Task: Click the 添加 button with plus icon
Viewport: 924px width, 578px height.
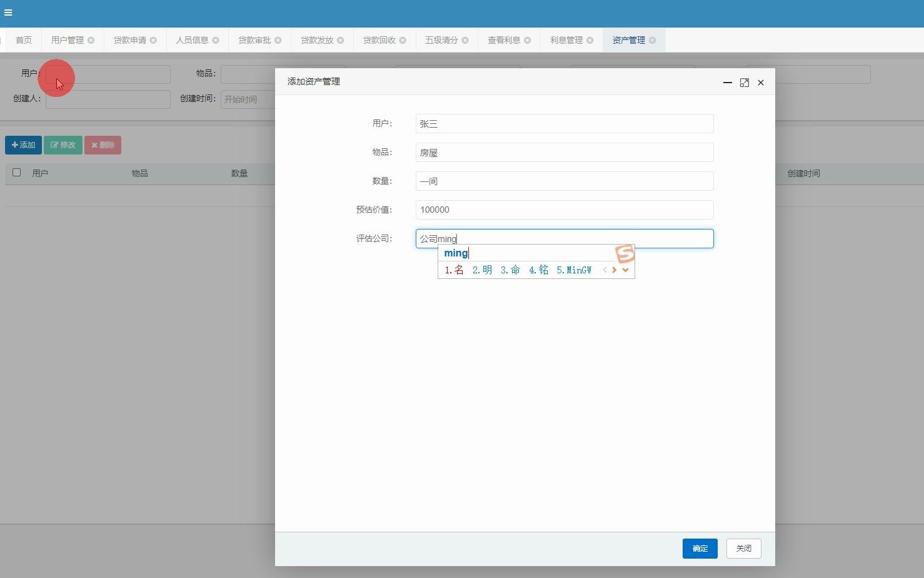Action: coord(23,144)
